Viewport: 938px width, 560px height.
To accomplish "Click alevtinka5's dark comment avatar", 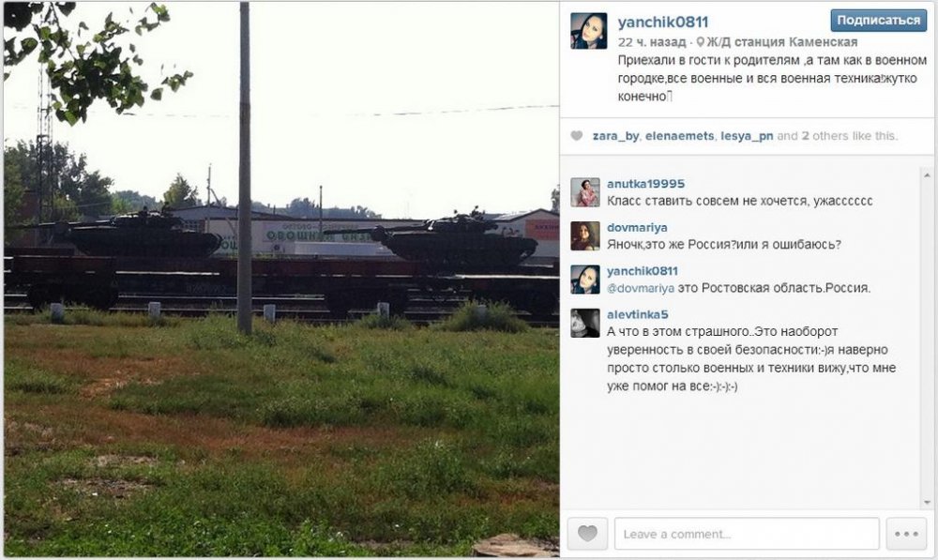I will [585, 323].
